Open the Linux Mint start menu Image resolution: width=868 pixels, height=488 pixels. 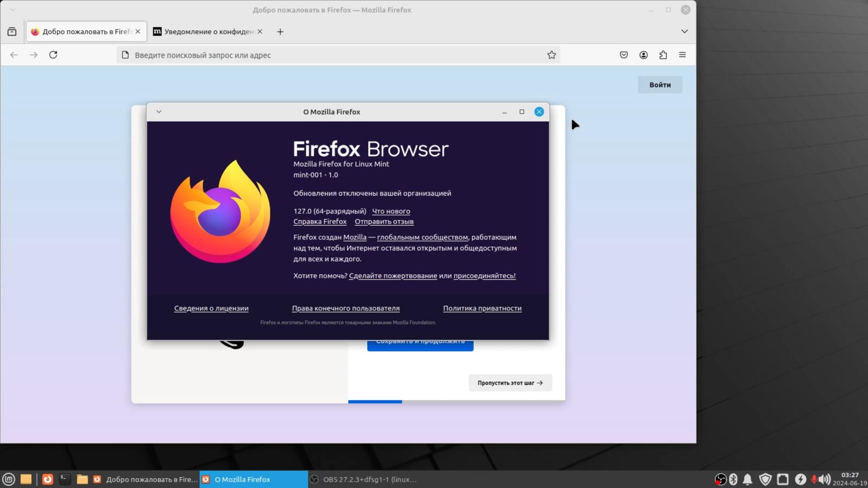(x=9, y=479)
